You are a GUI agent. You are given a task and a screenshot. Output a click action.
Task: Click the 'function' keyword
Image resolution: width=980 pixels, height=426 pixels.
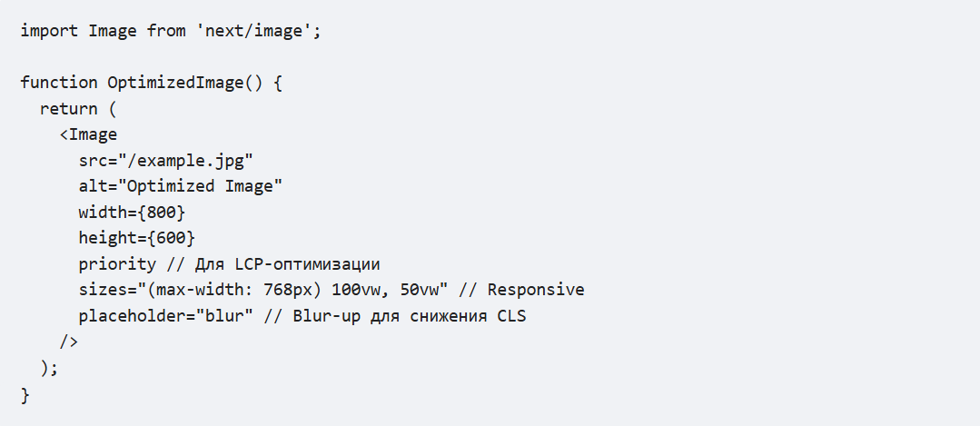[x=59, y=82]
